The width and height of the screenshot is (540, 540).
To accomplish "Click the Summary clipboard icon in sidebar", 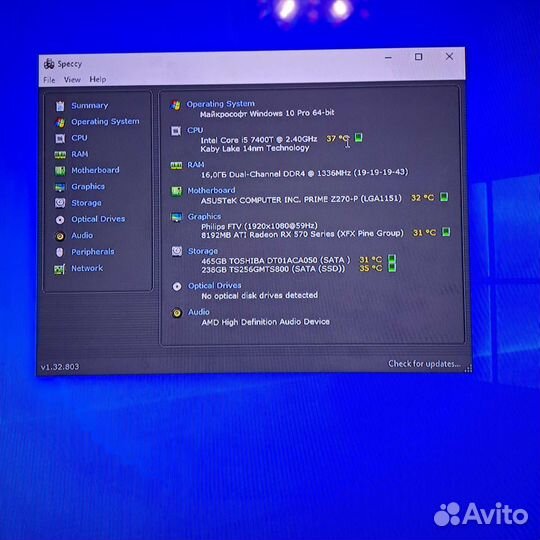I will click(x=60, y=106).
